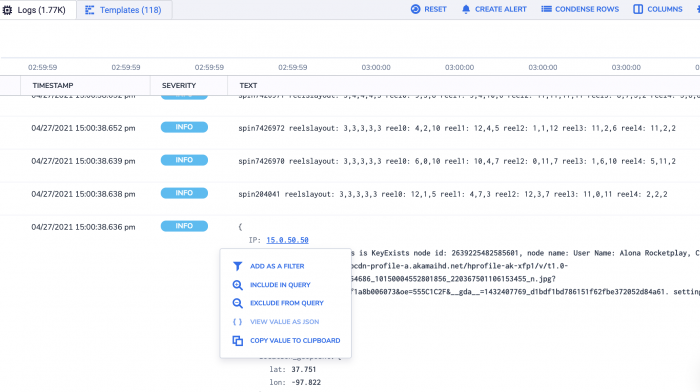Click the spin204041 log text
The height and width of the screenshot is (392, 700).
pos(453,194)
